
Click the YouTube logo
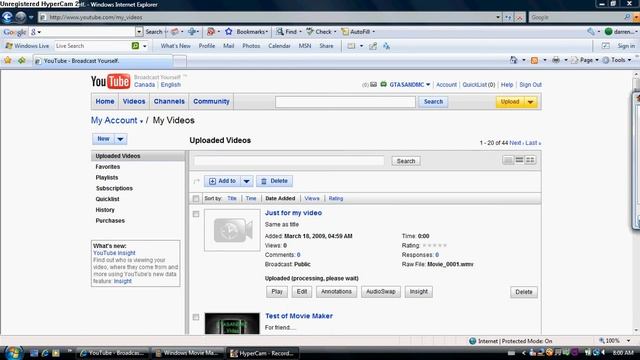point(110,81)
